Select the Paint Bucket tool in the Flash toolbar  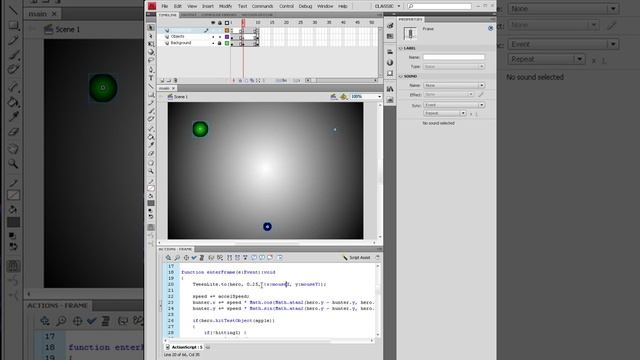(151, 137)
